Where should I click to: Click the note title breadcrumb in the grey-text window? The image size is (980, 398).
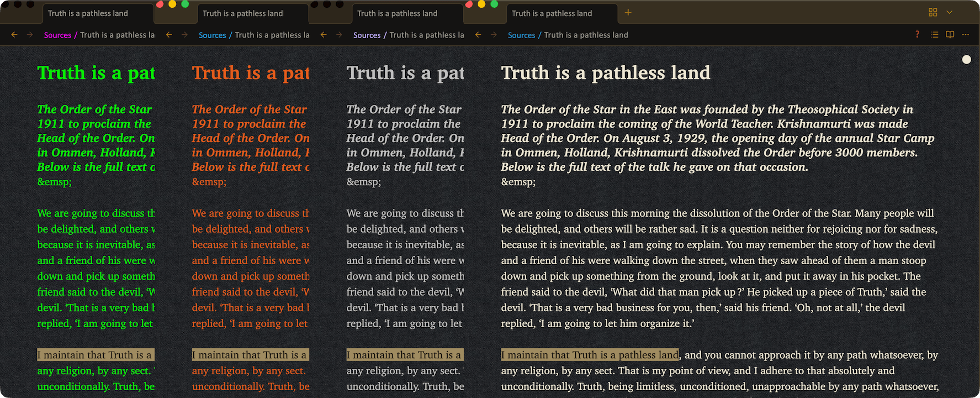coord(426,35)
